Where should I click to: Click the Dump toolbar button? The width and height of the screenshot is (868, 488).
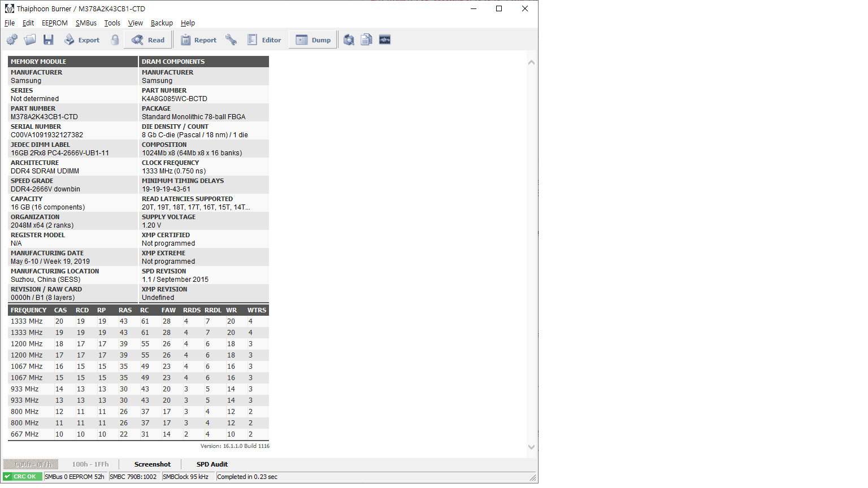[x=313, y=40]
